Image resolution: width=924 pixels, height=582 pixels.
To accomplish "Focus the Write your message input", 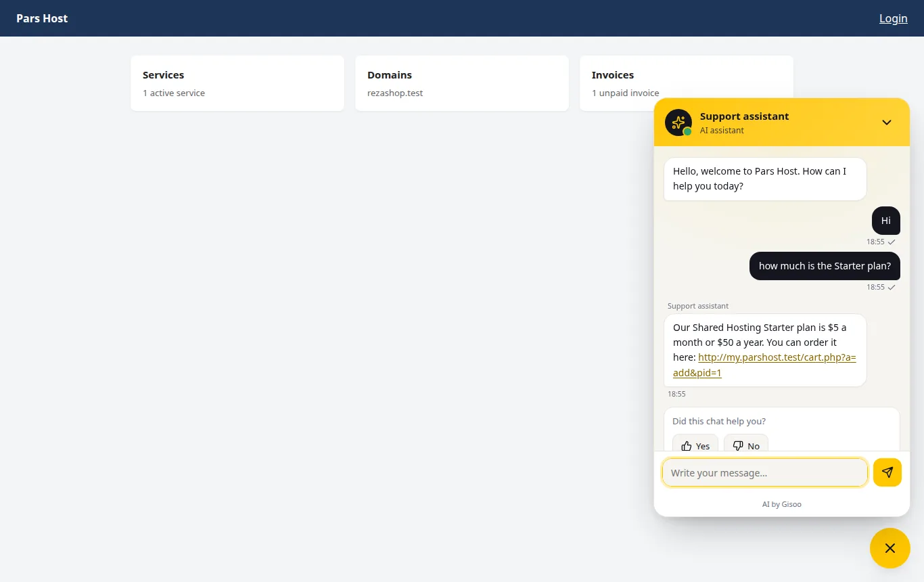I will point(765,472).
